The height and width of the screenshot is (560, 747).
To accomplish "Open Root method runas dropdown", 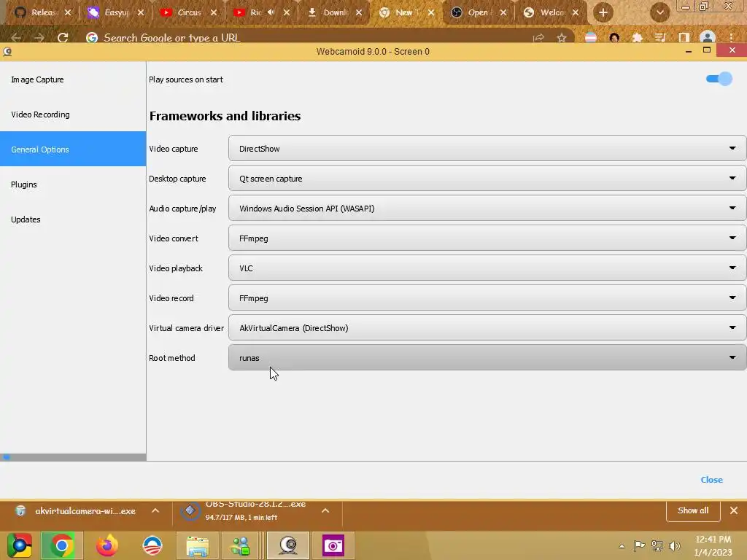I will click(x=487, y=357).
